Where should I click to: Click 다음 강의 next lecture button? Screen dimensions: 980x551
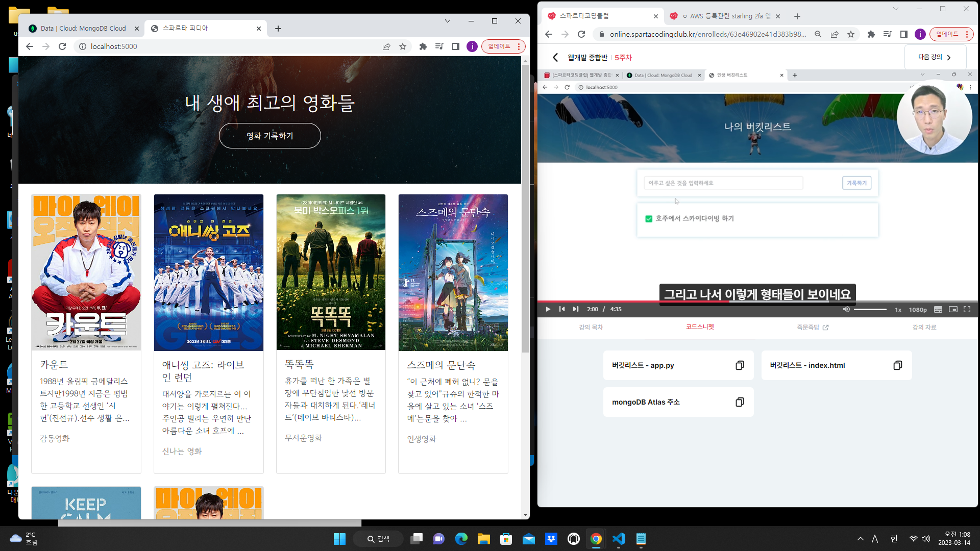click(x=935, y=57)
